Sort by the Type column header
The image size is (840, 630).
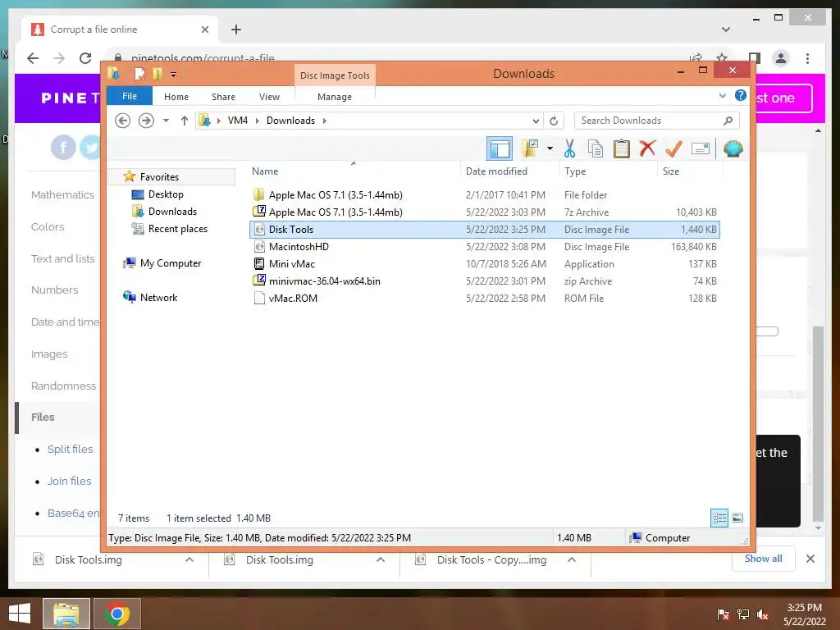(608, 171)
